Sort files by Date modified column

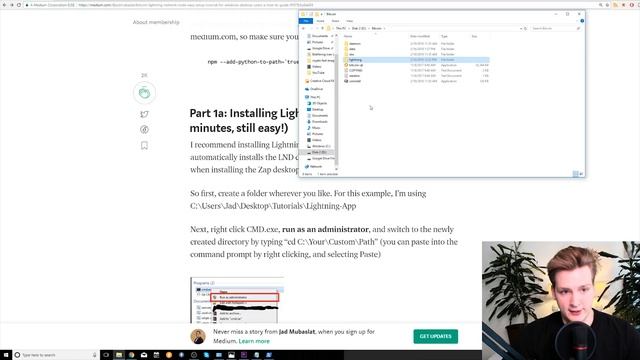point(420,36)
